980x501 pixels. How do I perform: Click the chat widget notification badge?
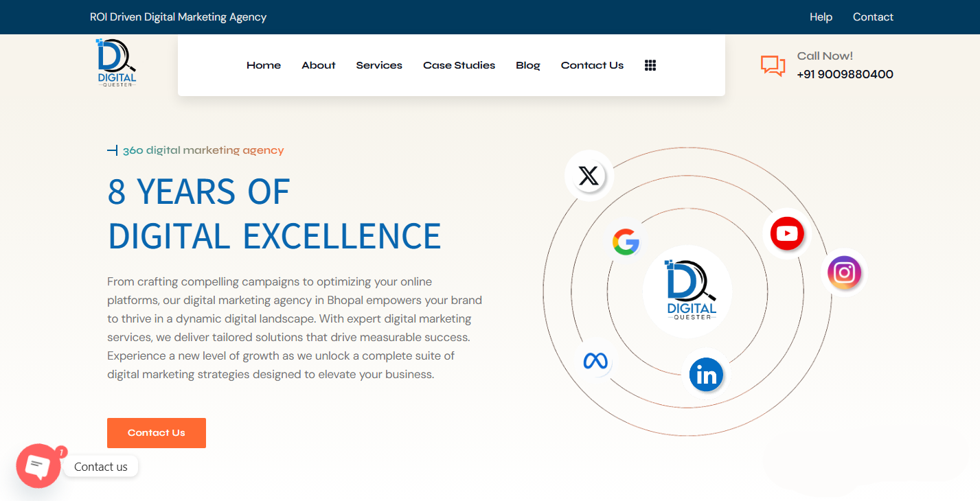(61, 452)
